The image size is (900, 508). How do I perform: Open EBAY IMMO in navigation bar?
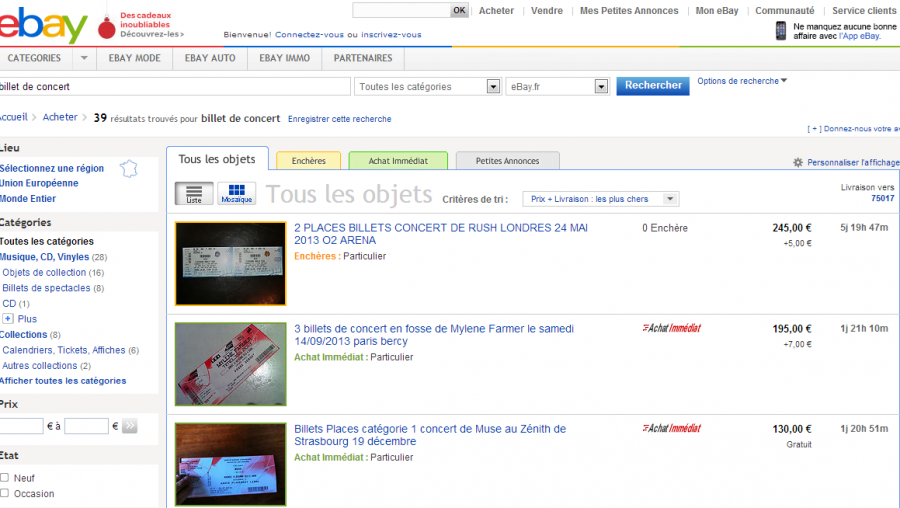click(285, 58)
